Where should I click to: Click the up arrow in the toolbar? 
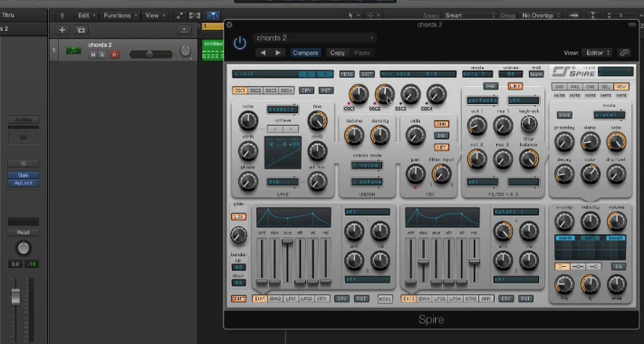(62, 15)
